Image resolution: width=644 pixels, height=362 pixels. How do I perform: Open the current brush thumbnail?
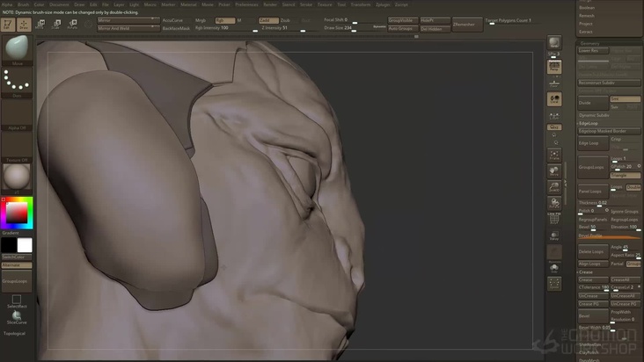click(x=17, y=49)
